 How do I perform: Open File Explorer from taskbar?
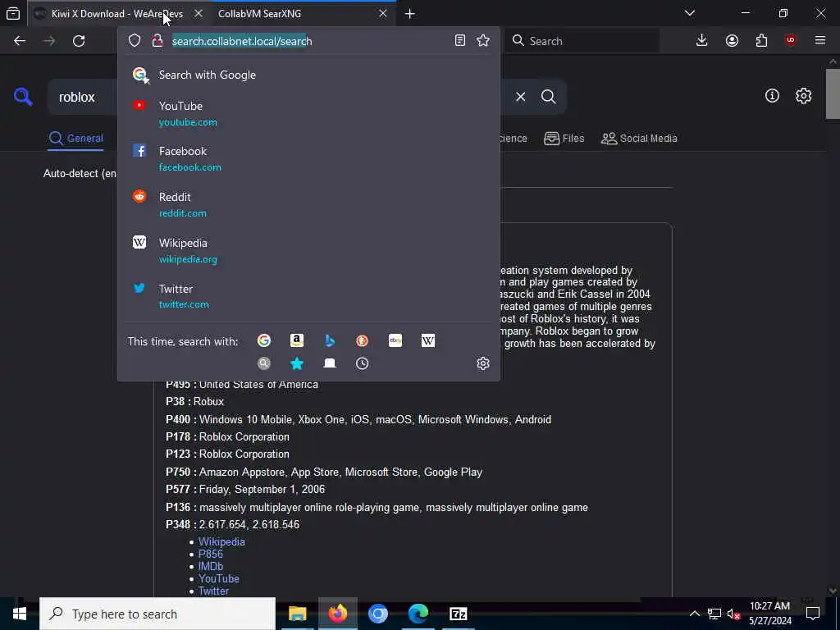click(x=297, y=614)
